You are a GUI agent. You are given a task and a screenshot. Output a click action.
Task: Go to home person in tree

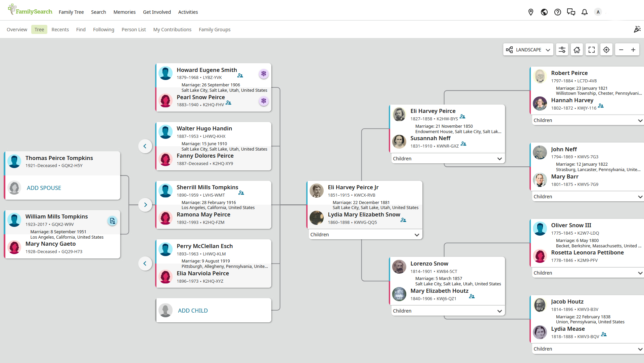click(577, 50)
